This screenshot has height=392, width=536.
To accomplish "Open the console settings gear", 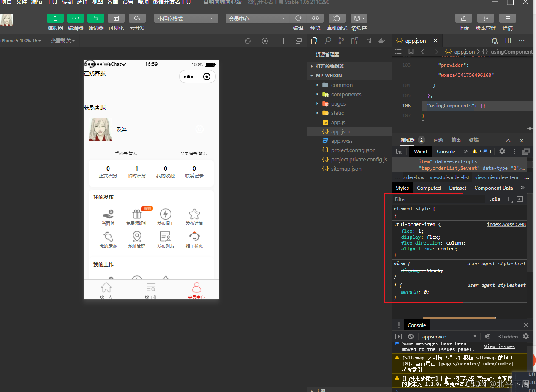I will click(526, 336).
